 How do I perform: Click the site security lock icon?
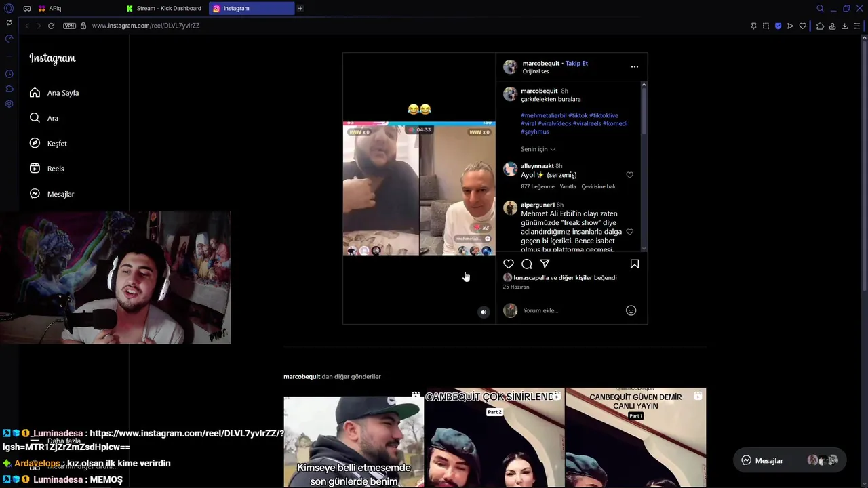[83, 26]
